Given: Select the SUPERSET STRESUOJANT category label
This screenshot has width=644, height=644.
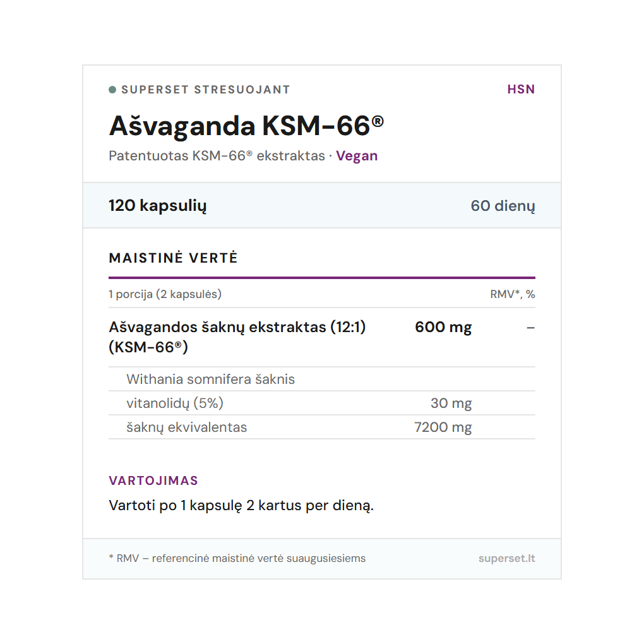Looking at the screenshot, I should 205,90.
